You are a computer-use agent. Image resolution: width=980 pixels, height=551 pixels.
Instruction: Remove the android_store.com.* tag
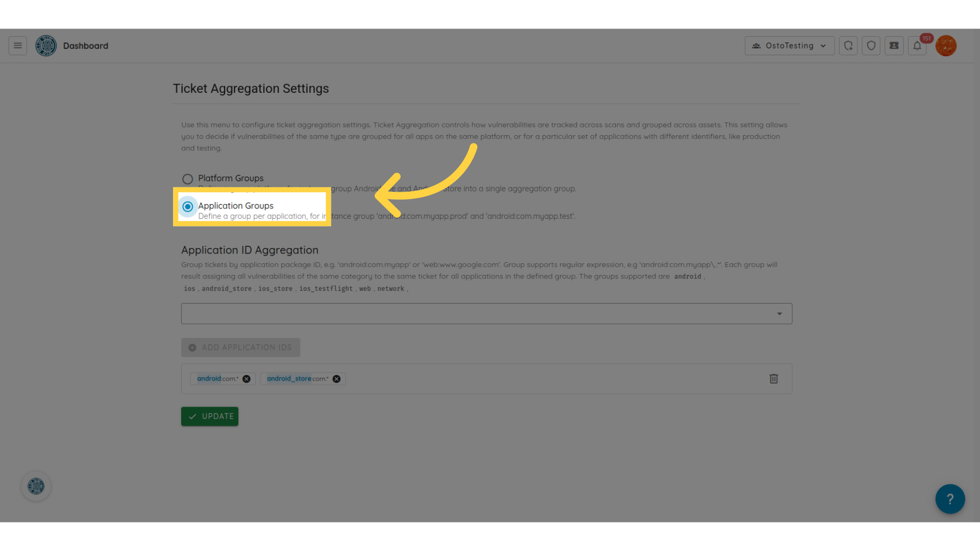[x=336, y=378]
